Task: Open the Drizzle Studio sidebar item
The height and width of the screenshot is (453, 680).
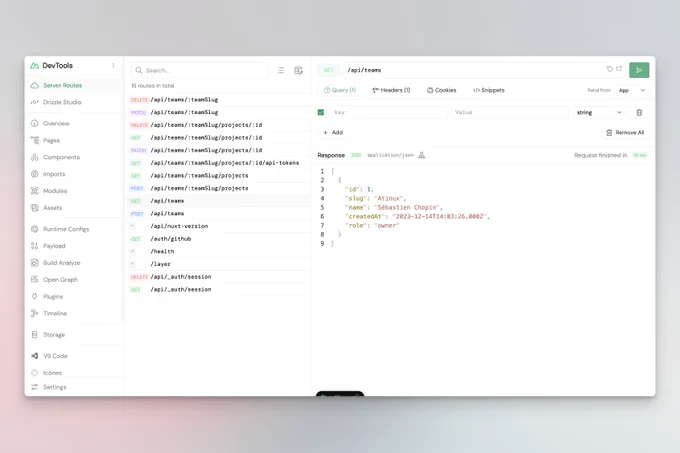Action: pos(74,102)
